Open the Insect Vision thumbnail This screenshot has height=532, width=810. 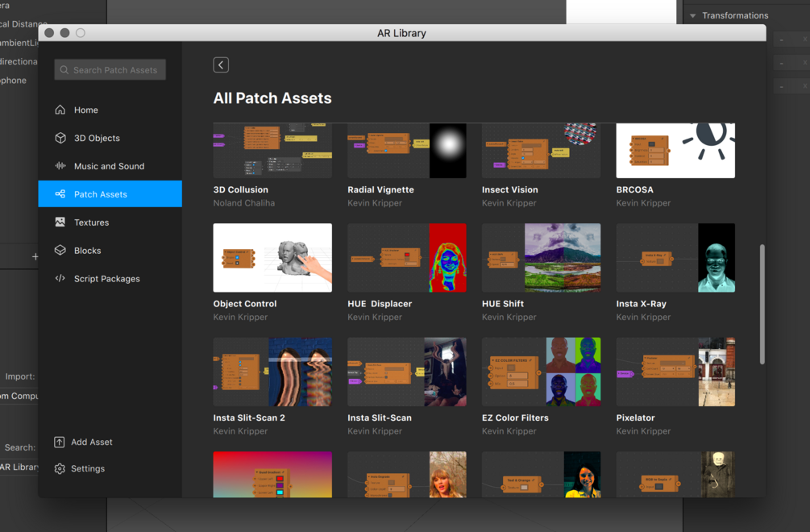point(542,150)
